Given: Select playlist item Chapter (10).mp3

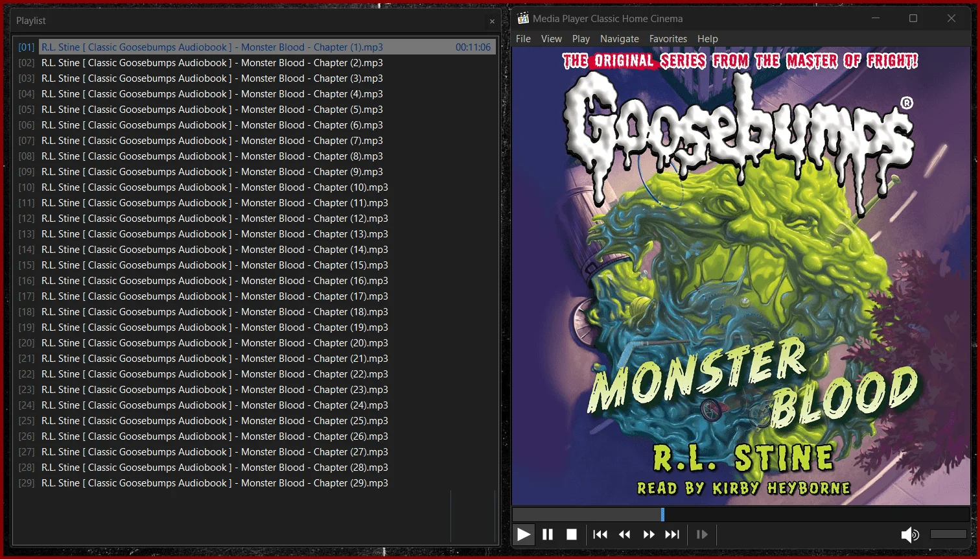Looking at the screenshot, I should click(x=268, y=187).
